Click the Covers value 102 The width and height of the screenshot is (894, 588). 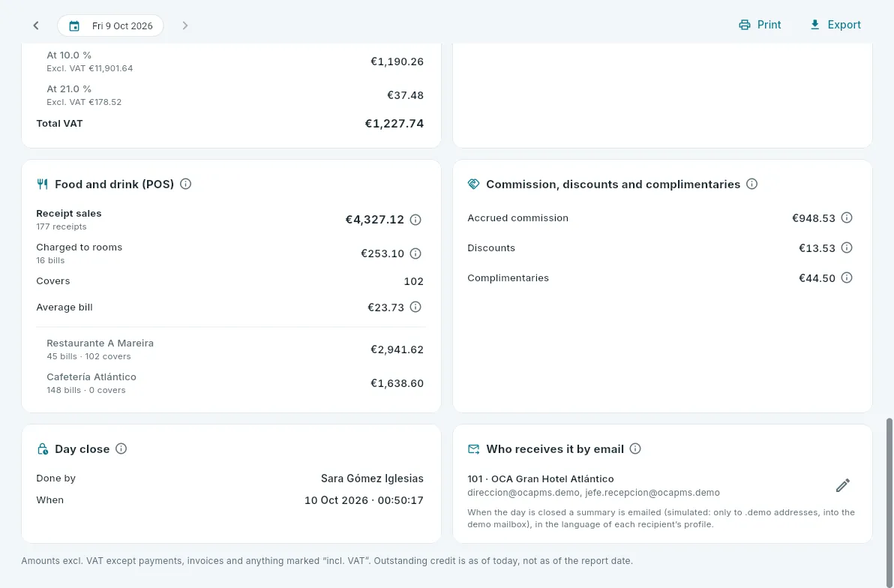coord(413,281)
